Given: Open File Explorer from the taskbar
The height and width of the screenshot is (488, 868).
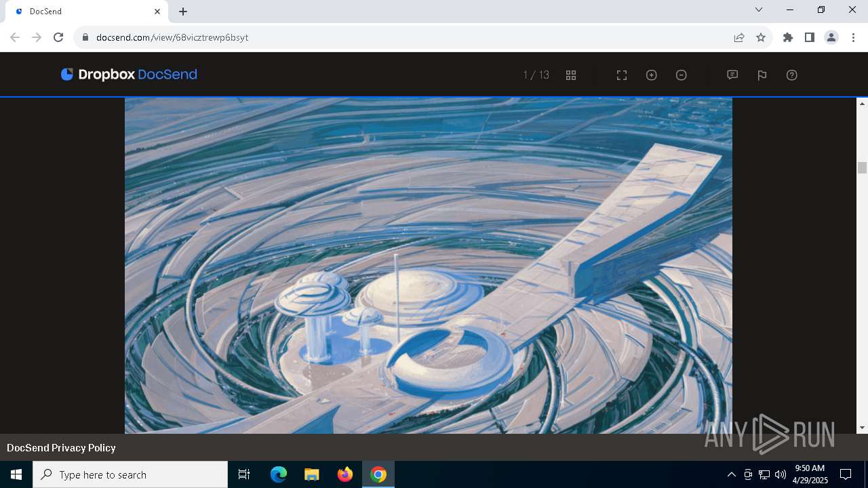Looking at the screenshot, I should [x=312, y=474].
